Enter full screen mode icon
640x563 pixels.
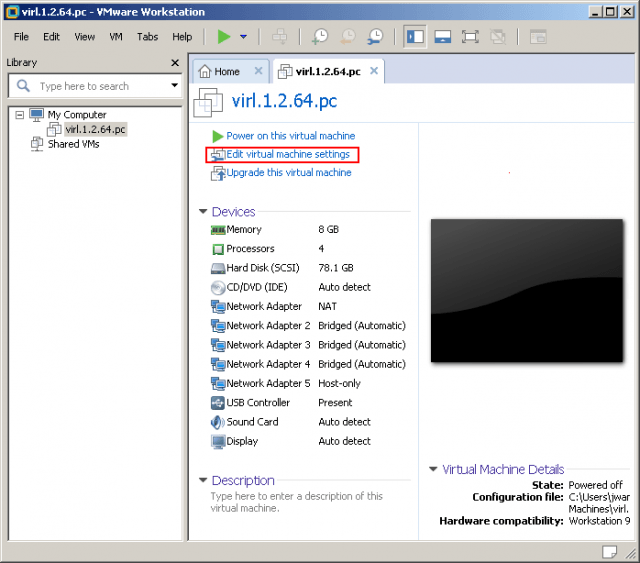pyautogui.click(x=470, y=37)
